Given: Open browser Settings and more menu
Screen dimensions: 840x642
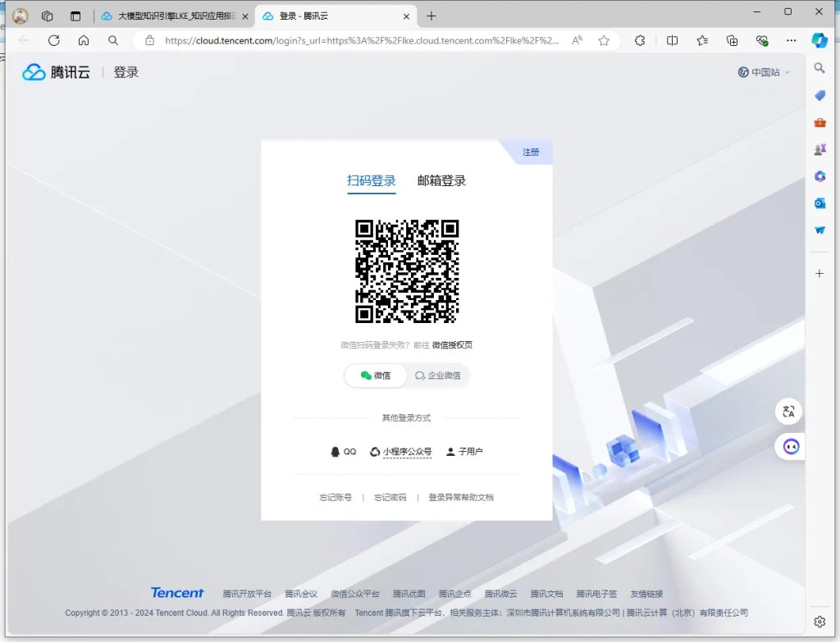Looking at the screenshot, I should point(791,40).
